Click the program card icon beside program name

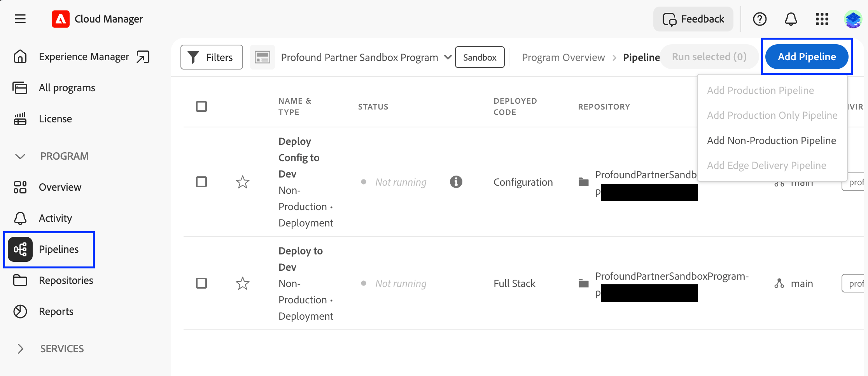[262, 57]
